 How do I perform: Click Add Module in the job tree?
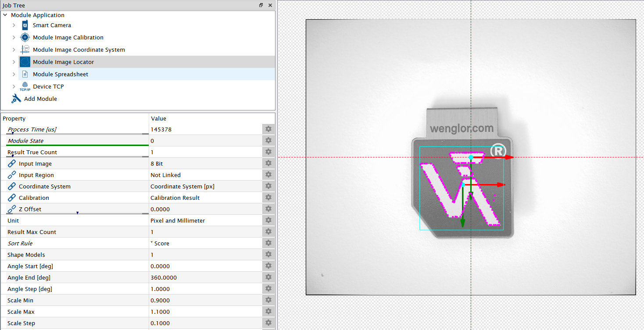coord(40,99)
